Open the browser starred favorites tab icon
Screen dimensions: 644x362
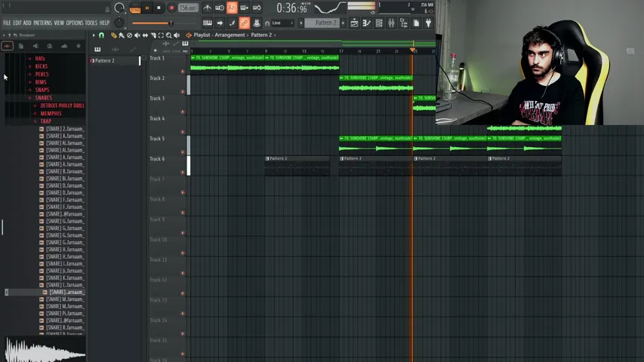tap(79, 46)
